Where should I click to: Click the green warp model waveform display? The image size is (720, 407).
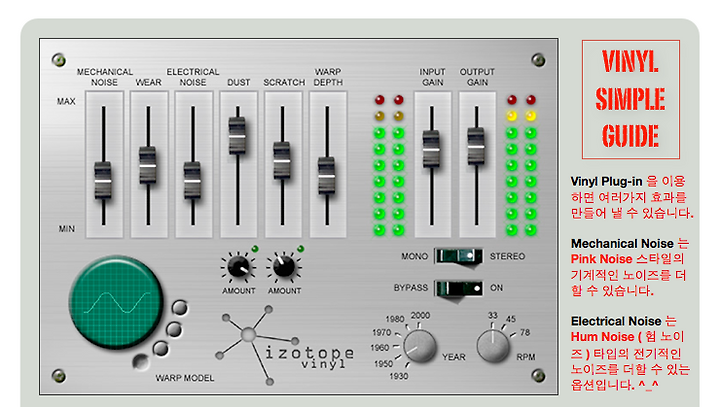pyautogui.click(x=117, y=302)
